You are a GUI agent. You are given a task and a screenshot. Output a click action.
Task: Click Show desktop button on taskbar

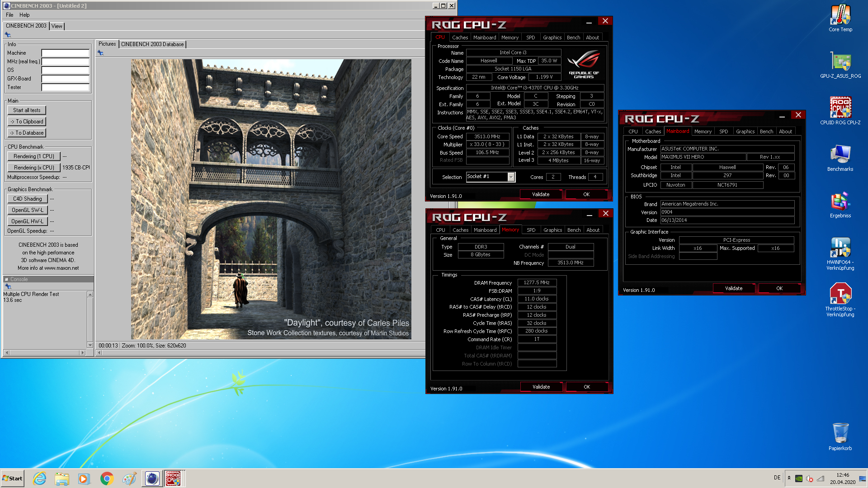click(x=863, y=479)
